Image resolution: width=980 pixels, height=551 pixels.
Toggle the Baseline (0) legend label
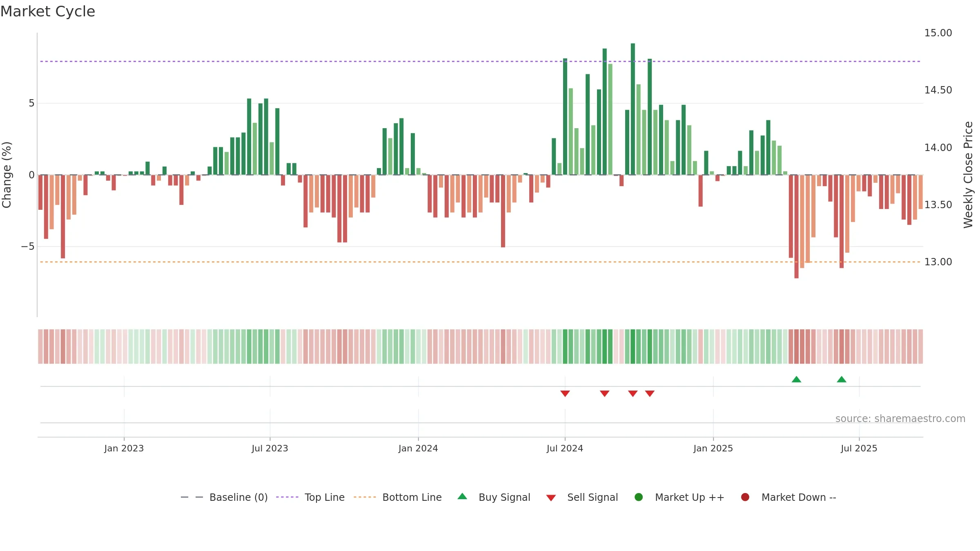238,498
